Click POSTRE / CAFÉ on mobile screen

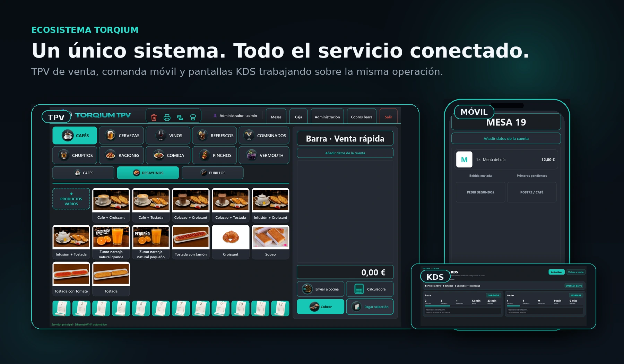point(532,192)
